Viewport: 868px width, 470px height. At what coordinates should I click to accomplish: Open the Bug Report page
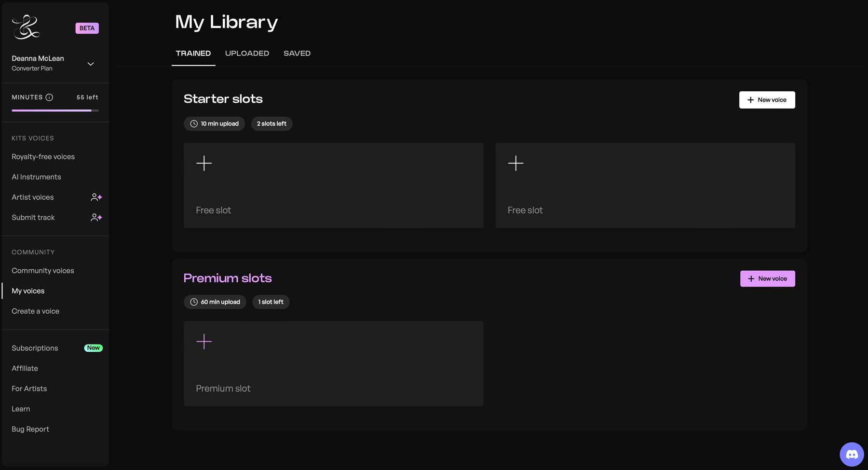(x=30, y=429)
